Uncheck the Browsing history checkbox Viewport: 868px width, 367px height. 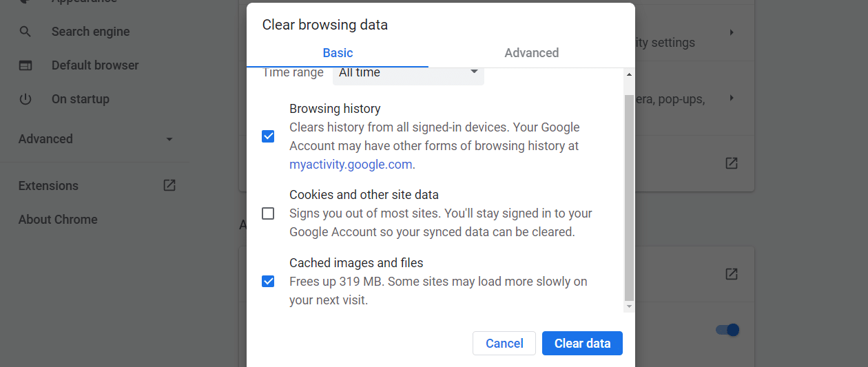(268, 136)
